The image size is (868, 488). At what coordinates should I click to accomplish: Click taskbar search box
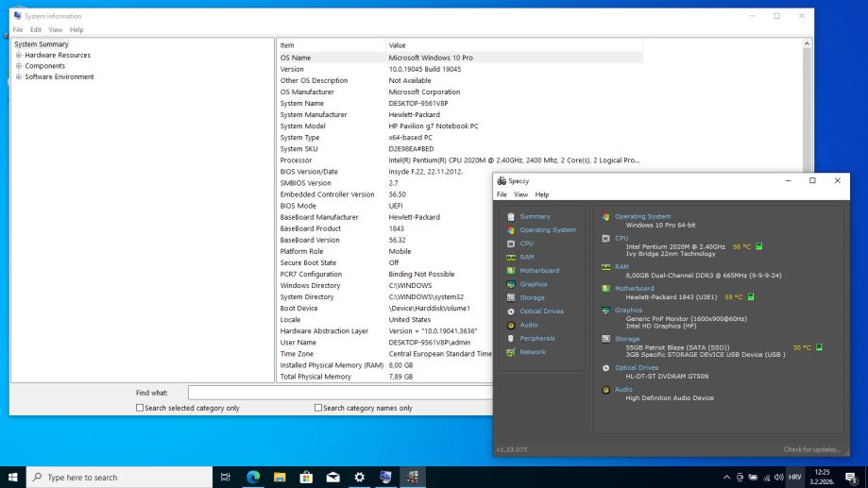click(119, 477)
